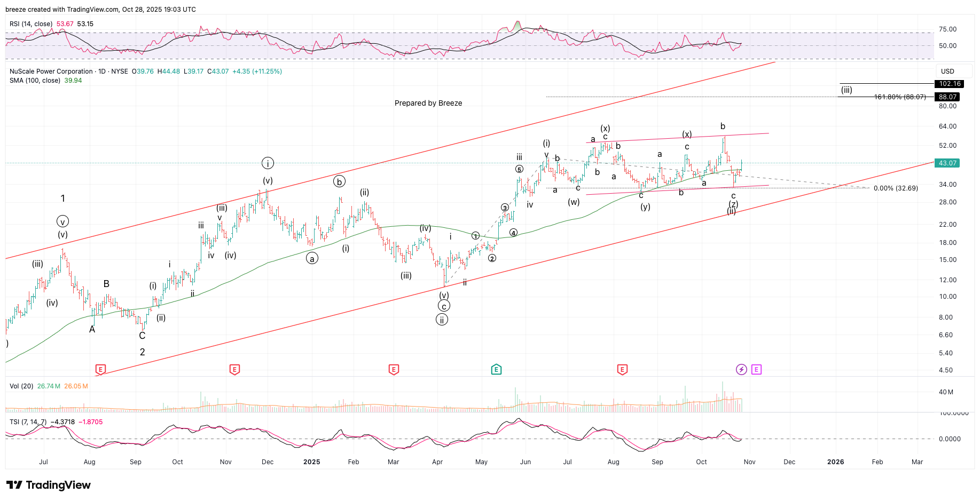
Task: Click the 0.00% (32.69) Fibonacci label
Action: 896,188
